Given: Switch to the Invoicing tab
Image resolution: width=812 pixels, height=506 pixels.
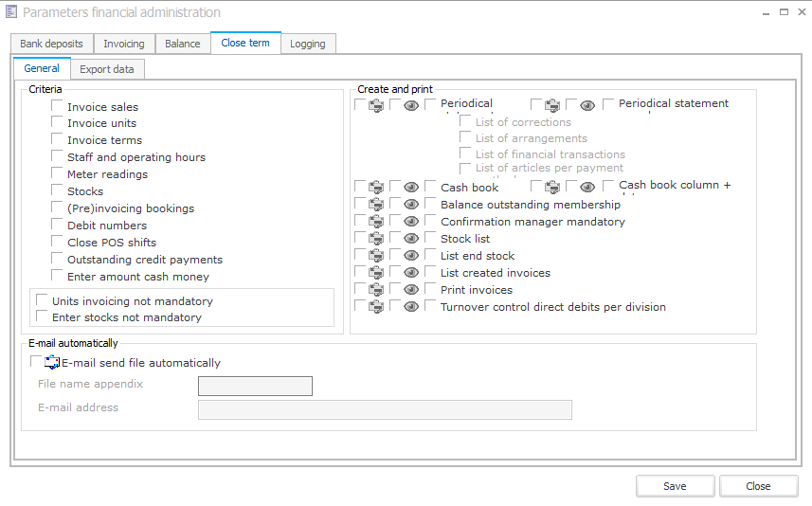Looking at the screenshot, I should pos(124,44).
